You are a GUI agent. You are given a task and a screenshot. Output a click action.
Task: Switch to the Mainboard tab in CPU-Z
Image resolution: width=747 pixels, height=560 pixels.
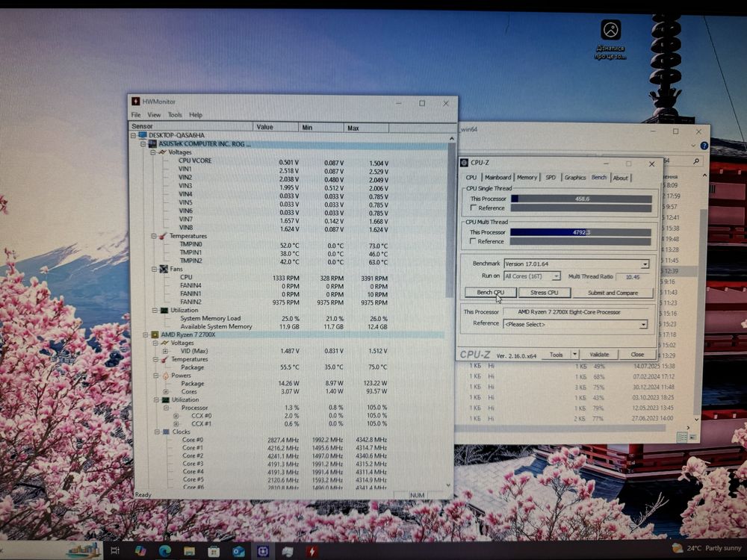(x=498, y=178)
